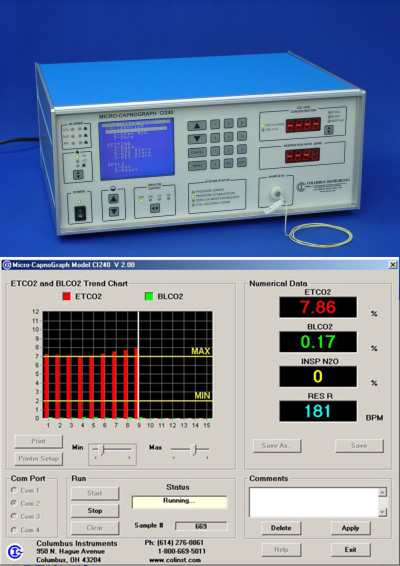Click the Status field showing Running...

click(x=179, y=502)
